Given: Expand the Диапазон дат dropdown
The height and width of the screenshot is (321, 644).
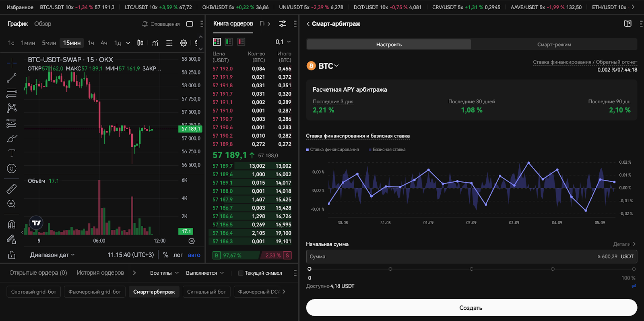Looking at the screenshot, I should [52, 255].
